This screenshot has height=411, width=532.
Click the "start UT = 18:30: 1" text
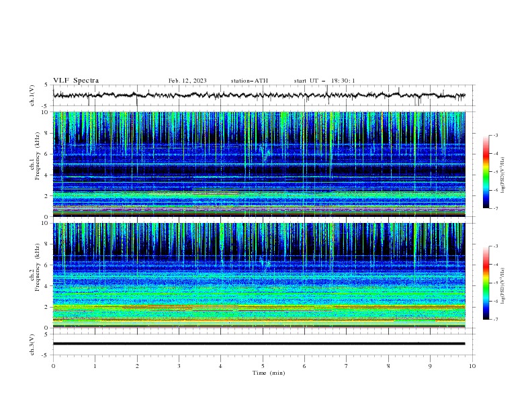point(324,81)
